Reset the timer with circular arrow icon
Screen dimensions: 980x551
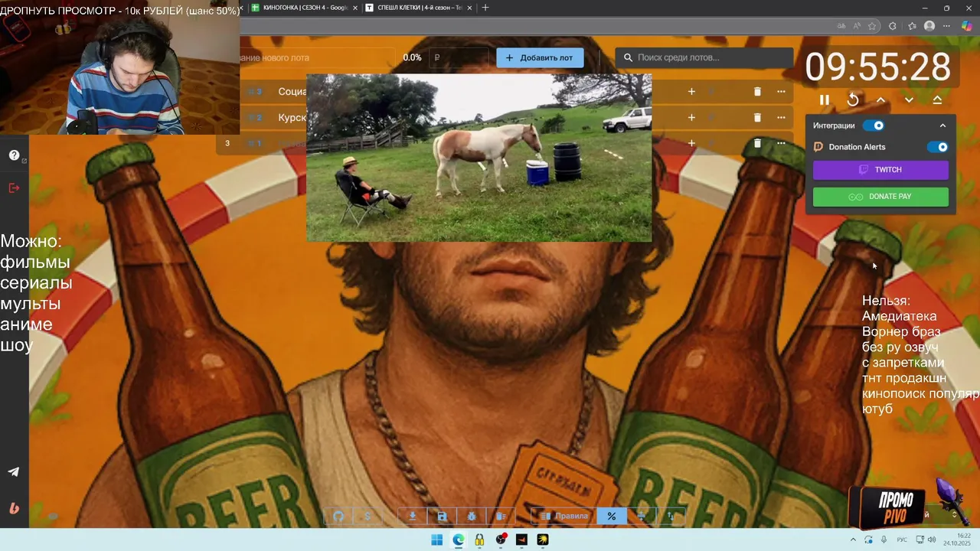pyautogui.click(x=853, y=100)
